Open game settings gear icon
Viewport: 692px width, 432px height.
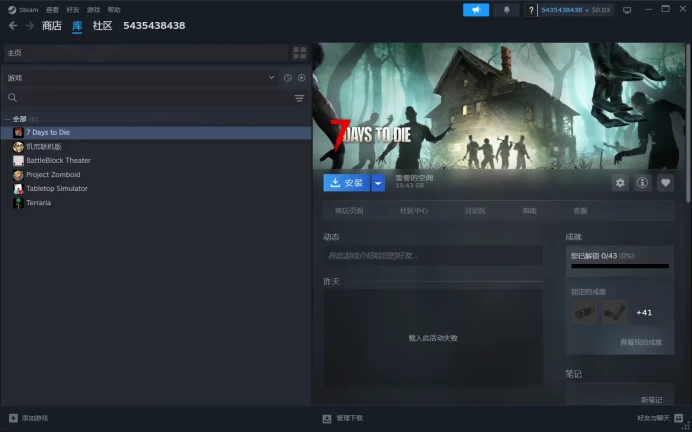[x=620, y=183]
